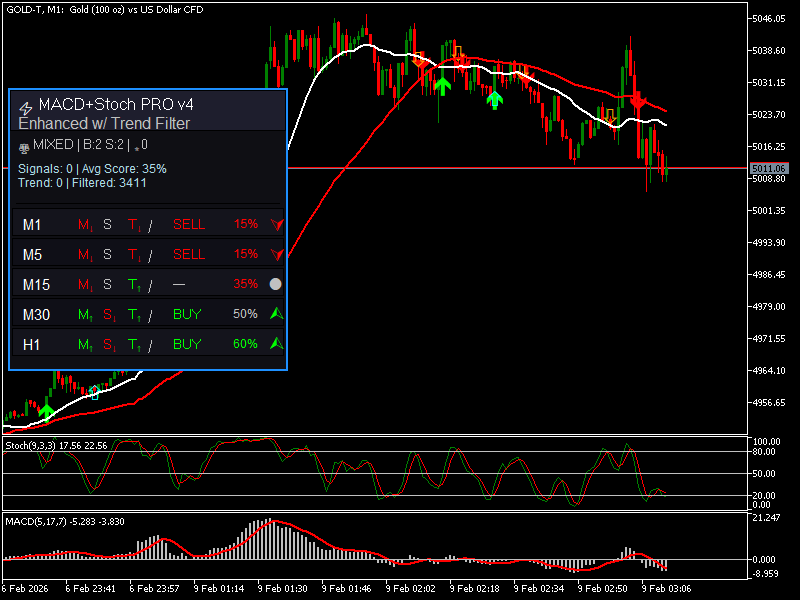
Task: Click the 35% score in M15 row
Action: click(245, 284)
